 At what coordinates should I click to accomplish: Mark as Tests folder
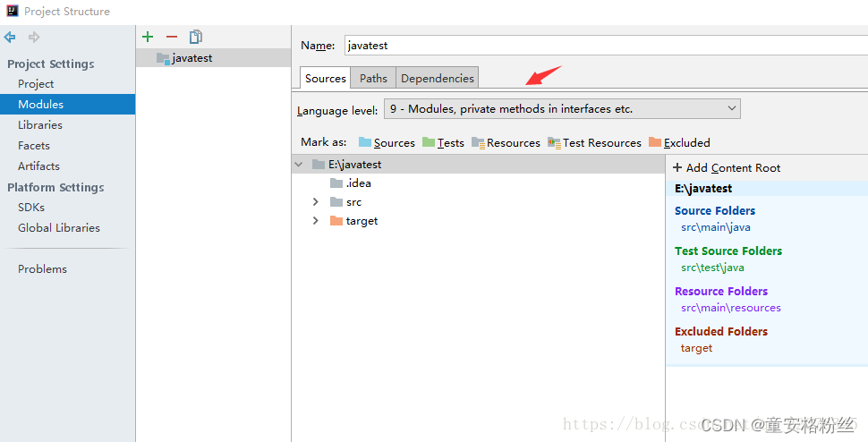coord(443,143)
